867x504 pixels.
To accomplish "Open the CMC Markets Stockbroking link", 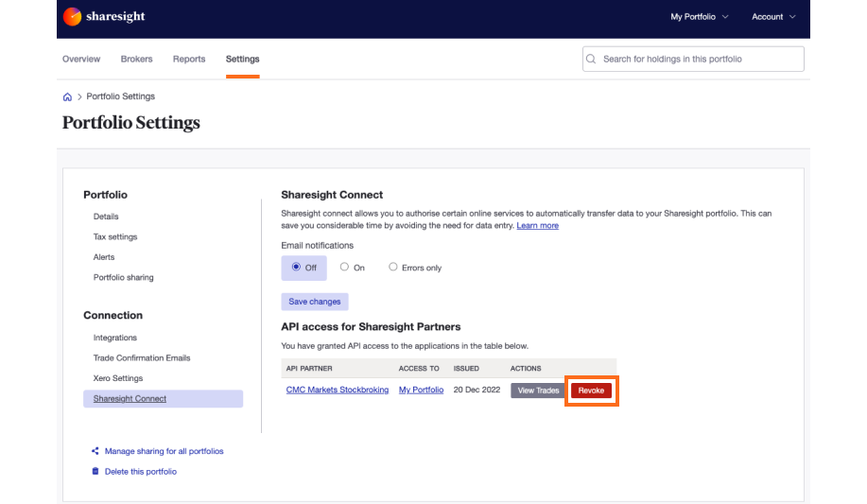I will (338, 390).
